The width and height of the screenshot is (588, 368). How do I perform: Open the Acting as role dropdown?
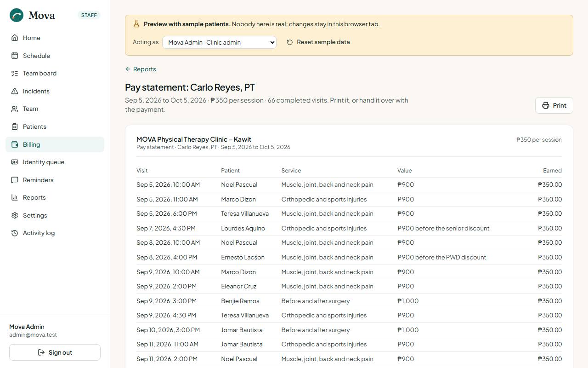pos(219,42)
